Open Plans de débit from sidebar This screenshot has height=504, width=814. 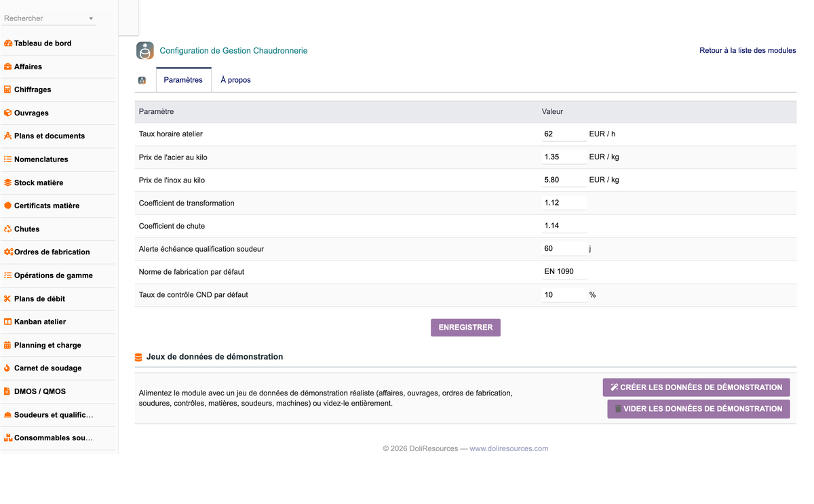(x=39, y=298)
